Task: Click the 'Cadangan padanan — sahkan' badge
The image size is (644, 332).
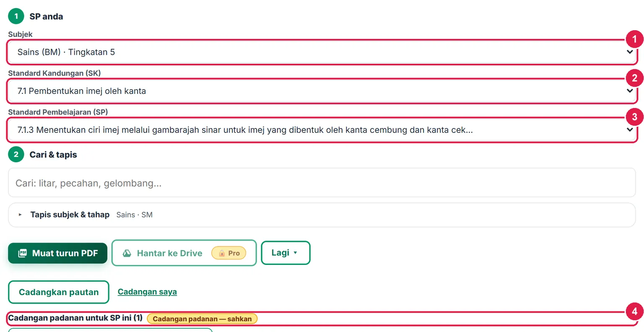Action: [x=202, y=319]
